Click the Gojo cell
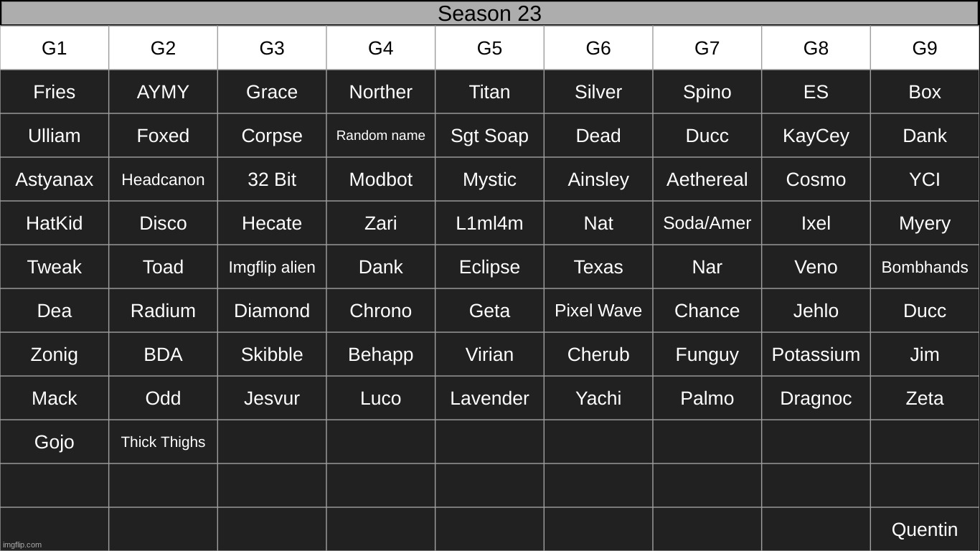 pyautogui.click(x=55, y=442)
